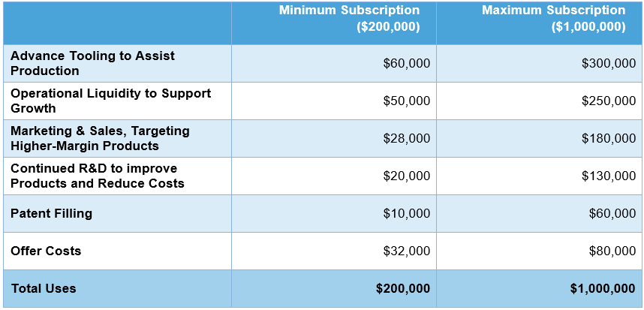The width and height of the screenshot is (644, 310).
Task: Select the Continued R&D row label
Action: tap(97, 176)
